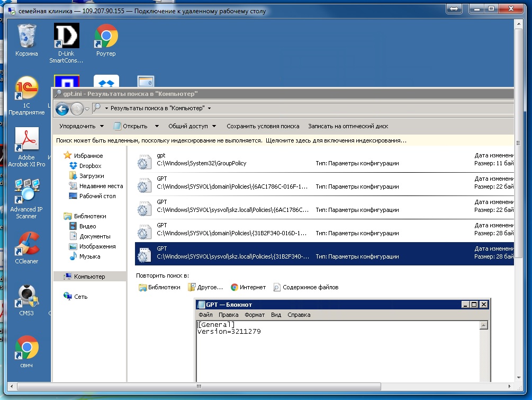This screenshot has height=400, width=532.
Task: Expand the Открыть dropdown arrow
Action: point(157,126)
